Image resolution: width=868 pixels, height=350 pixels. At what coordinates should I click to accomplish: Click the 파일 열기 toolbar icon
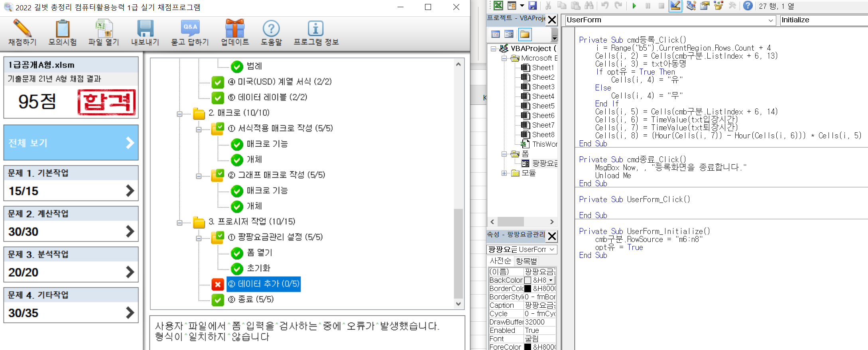tap(104, 29)
